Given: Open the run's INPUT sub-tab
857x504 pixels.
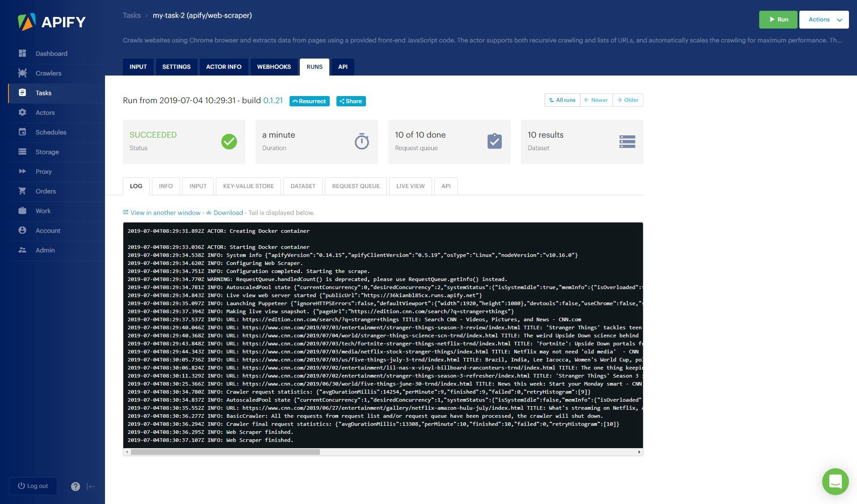Looking at the screenshot, I should pyautogui.click(x=198, y=186).
